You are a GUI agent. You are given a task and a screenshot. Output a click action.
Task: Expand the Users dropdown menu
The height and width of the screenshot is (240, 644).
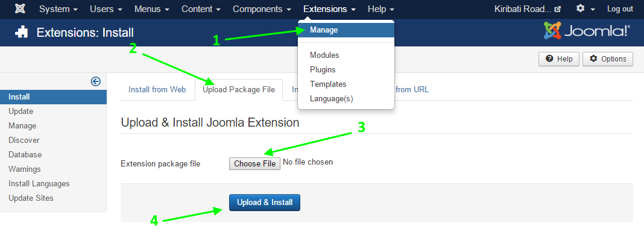[106, 8]
